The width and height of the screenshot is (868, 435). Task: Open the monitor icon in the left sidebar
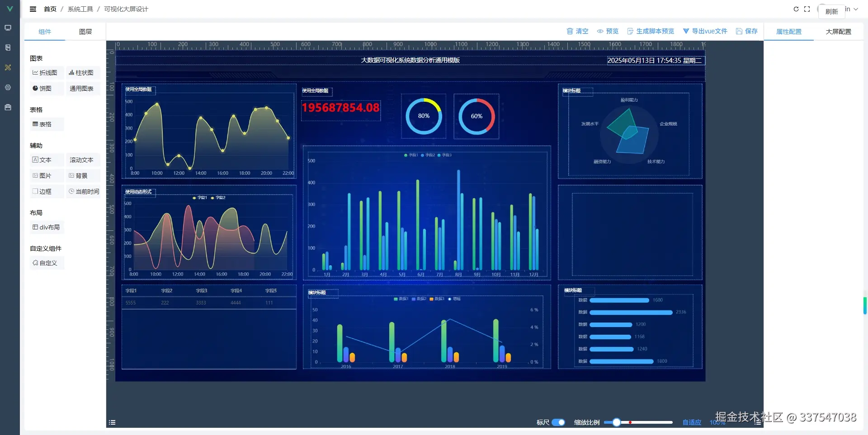8,28
